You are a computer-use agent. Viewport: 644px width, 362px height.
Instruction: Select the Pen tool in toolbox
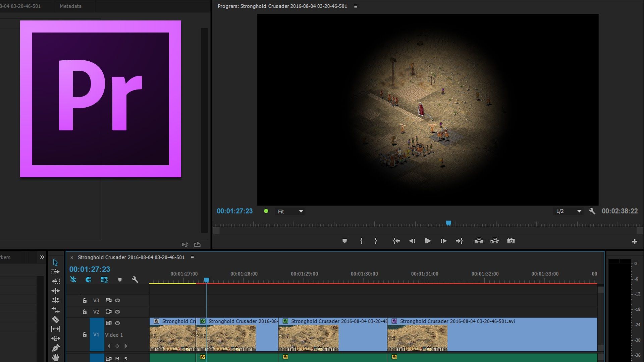56,348
